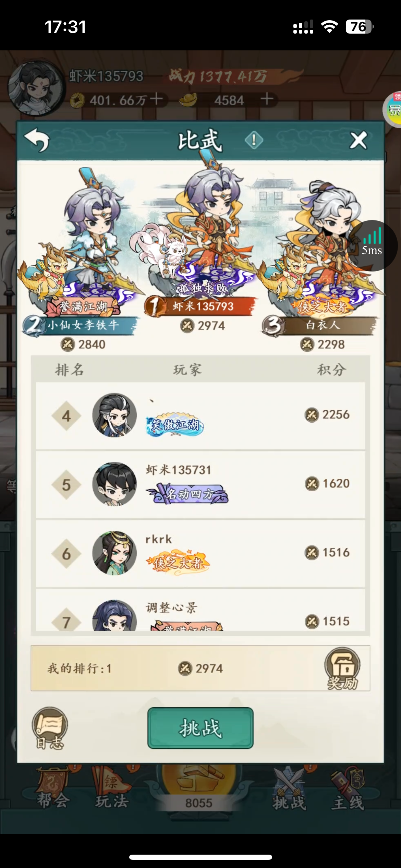Open own profile avatar at top-left
Screen dimensions: 401x868
point(36,88)
